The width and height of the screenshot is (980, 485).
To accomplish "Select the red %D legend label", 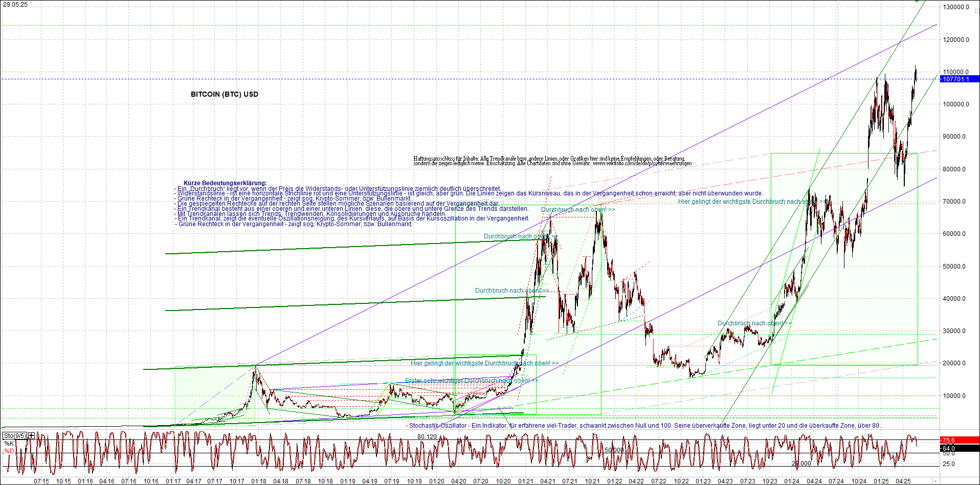I will coord(9,451).
